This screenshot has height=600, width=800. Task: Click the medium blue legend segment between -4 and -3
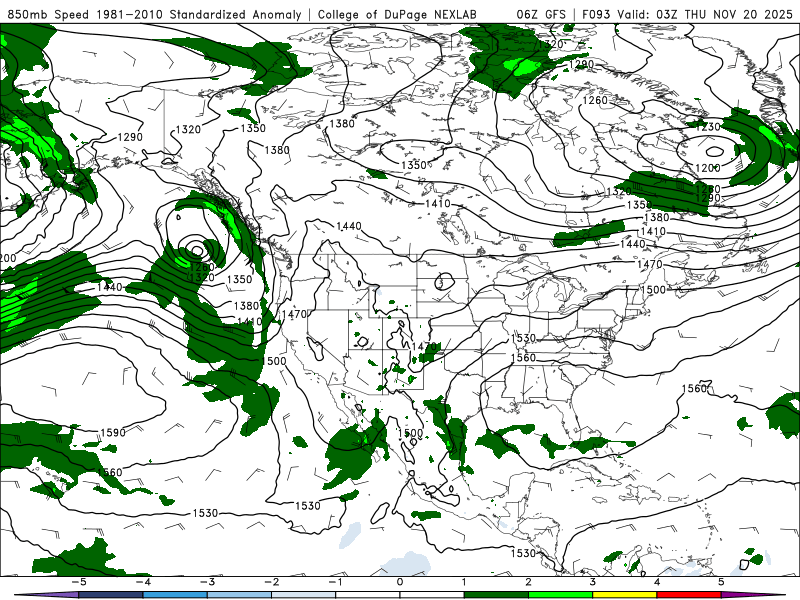pyautogui.click(x=175, y=595)
